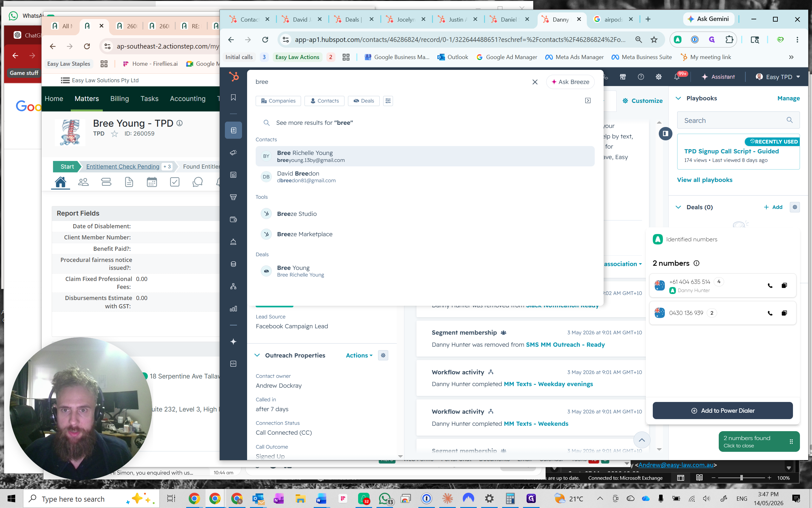The height and width of the screenshot is (508, 812).
Task: Open Service bell sidebar icon
Action: (x=233, y=242)
